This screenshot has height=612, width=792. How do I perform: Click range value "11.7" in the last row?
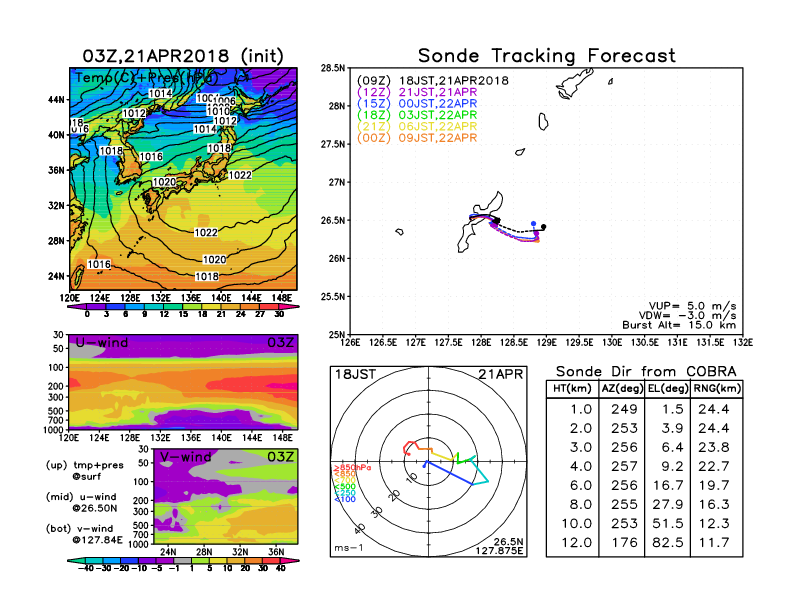pyautogui.click(x=714, y=543)
